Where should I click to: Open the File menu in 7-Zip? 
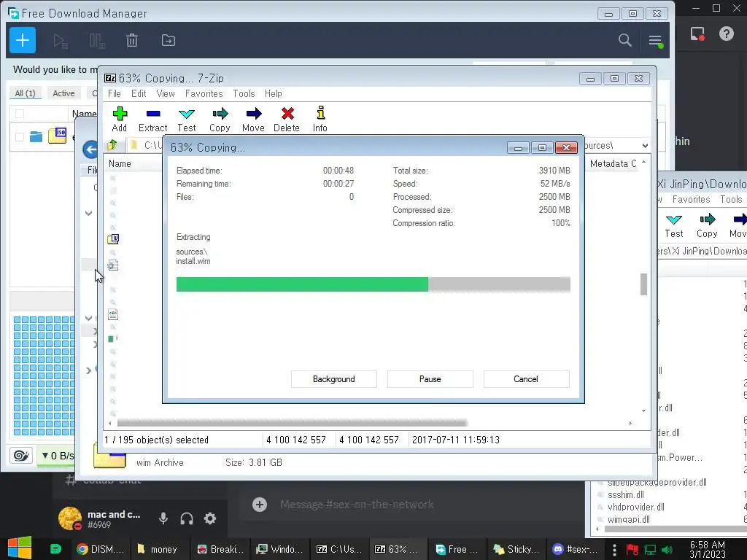tap(115, 94)
